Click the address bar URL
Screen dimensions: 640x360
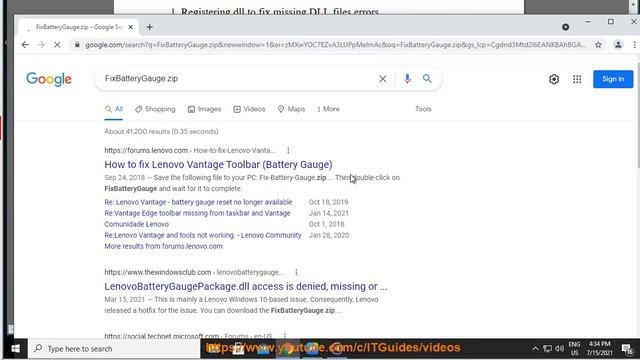click(335, 44)
